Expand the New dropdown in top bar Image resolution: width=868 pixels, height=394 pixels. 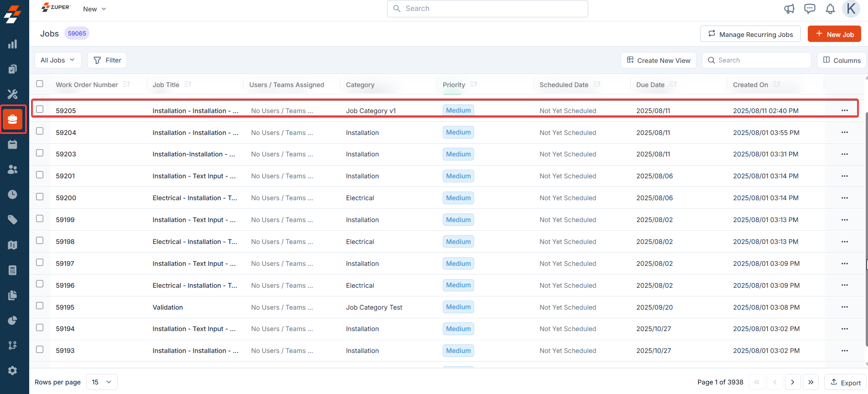pos(94,9)
